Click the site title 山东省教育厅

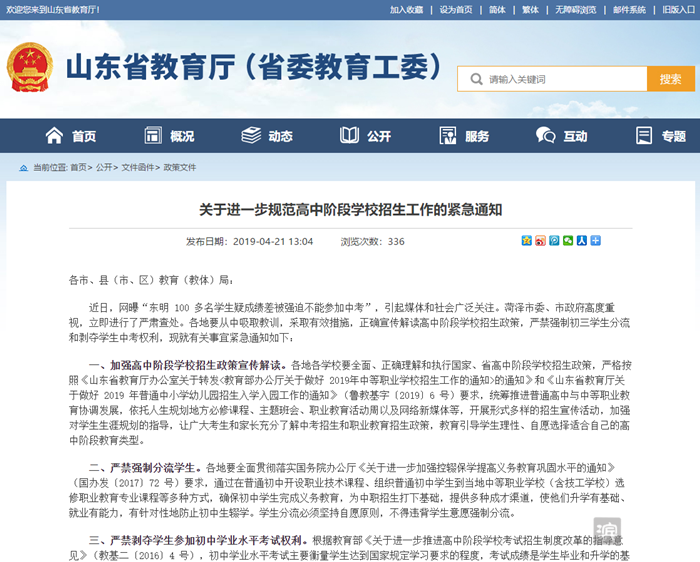point(255,67)
